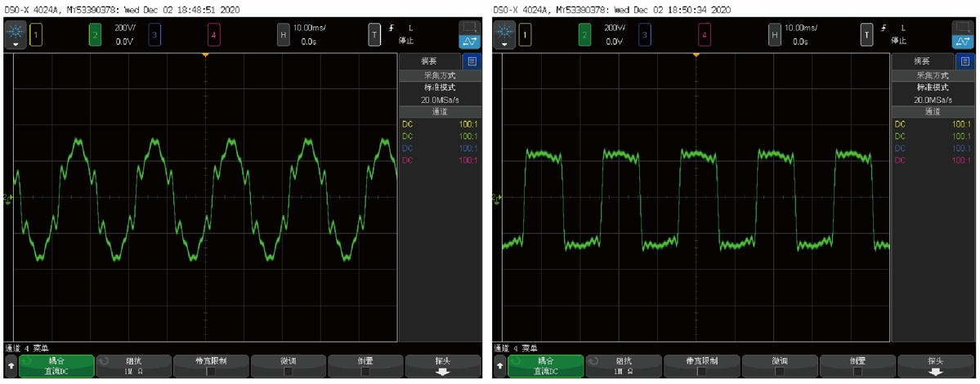The height and width of the screenshot is (384, 980).
Task: Click the blue channel 3 button on left oscilloscope
Action: click(x=154, y=35)
